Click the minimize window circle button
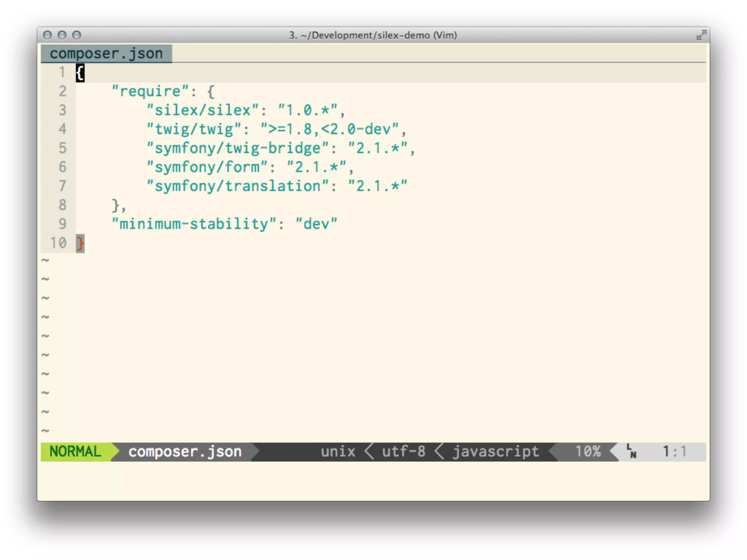This screenshot has width=747, height=560. point(62,35)
